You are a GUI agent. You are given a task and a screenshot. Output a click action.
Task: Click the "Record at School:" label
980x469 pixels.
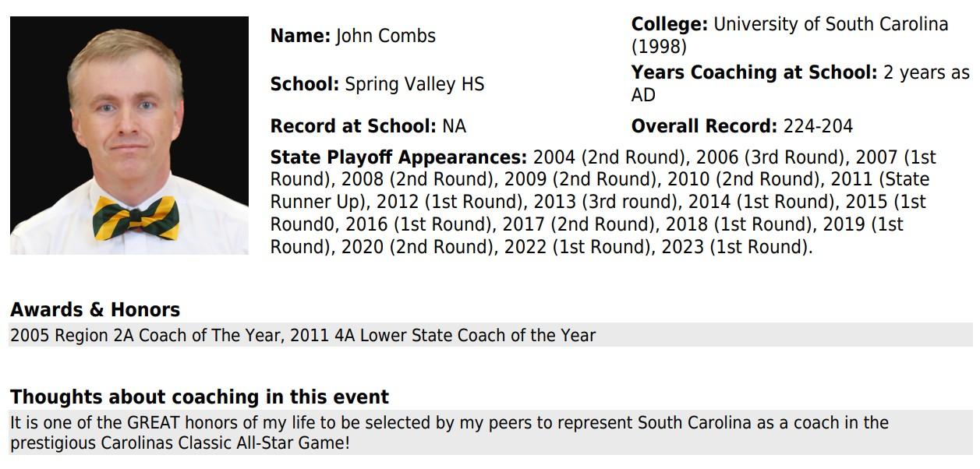coord(353,126)
